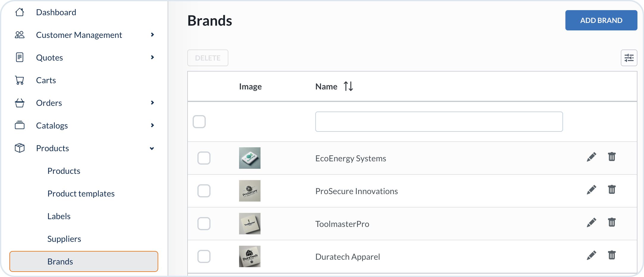
Task: Expand Customer Management submenu arrow
Action: pos(152,35)
